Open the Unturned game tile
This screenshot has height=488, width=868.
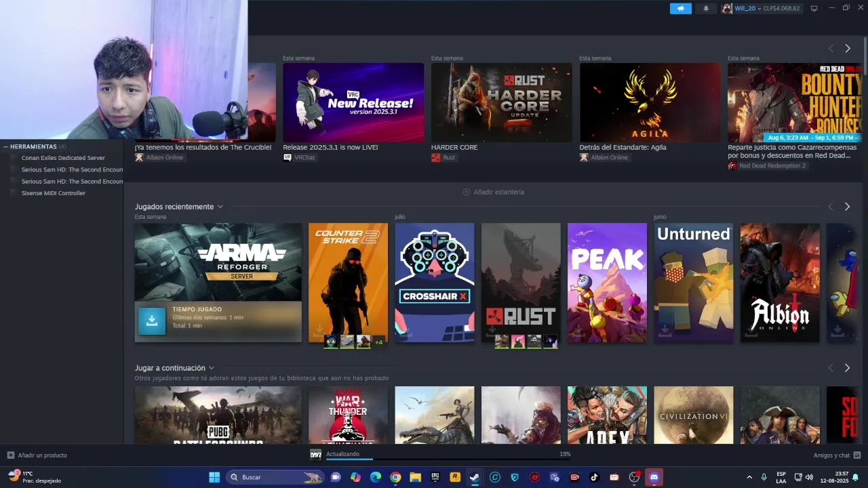[693, 283]
